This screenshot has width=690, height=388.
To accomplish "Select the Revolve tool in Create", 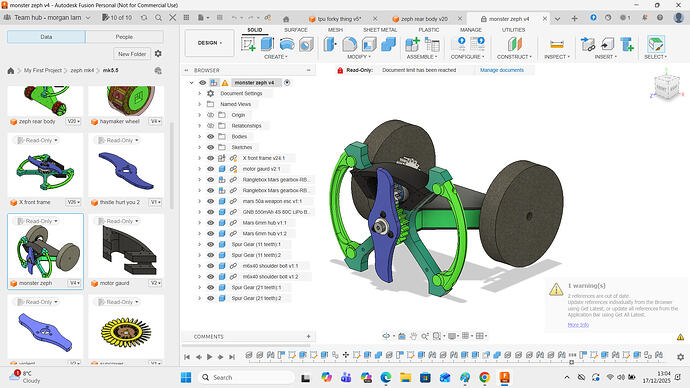I will click(x=287, y=44).
